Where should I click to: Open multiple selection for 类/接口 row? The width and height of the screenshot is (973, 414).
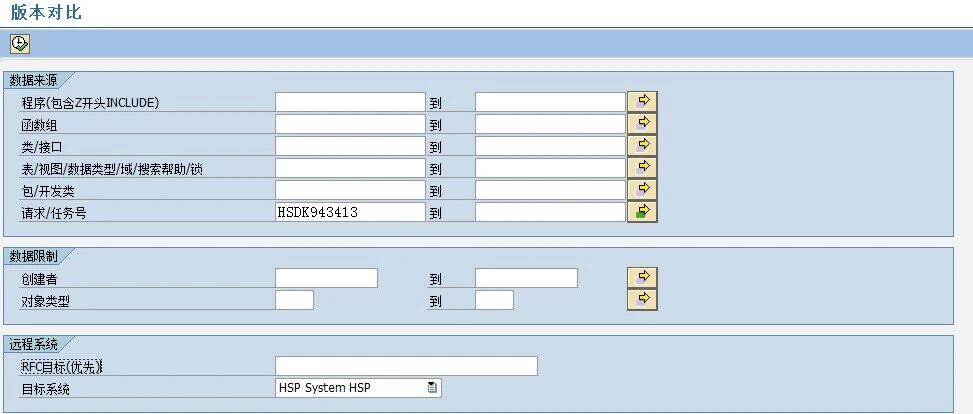(642, 146)
